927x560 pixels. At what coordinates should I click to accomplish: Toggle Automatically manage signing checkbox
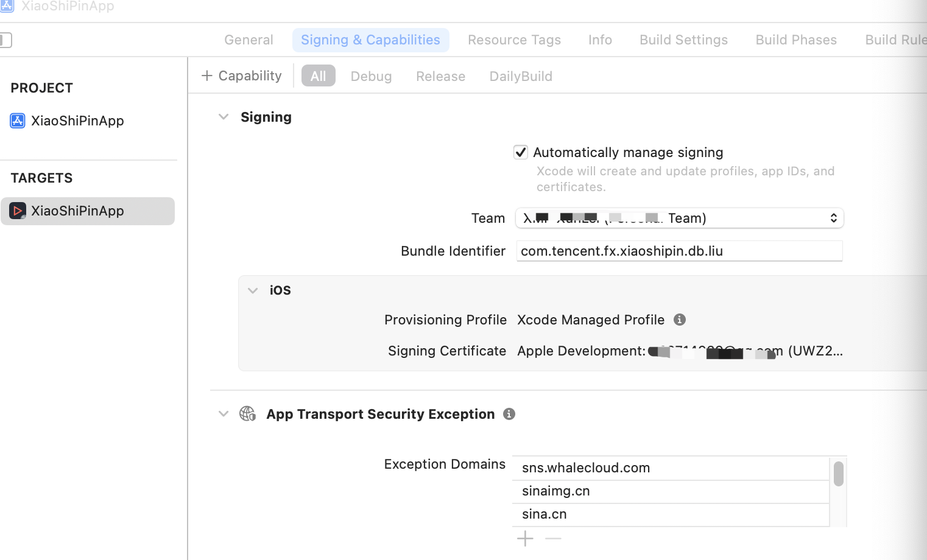pos(521,152)
